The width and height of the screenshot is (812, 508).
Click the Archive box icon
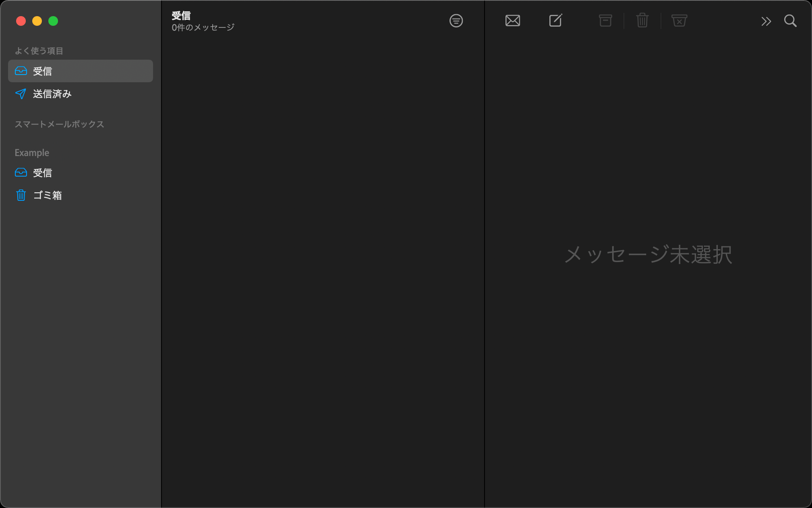pyautogui.click(x=605, y=21)
